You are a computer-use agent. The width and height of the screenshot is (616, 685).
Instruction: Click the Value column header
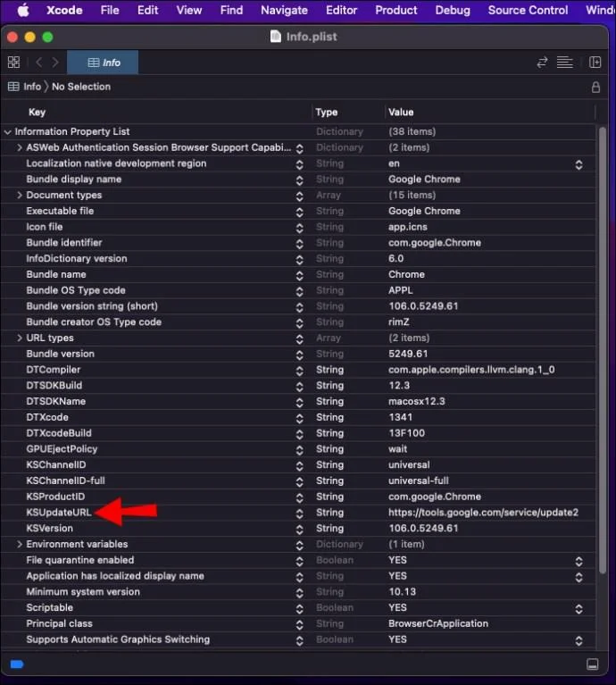pos(401,113)
